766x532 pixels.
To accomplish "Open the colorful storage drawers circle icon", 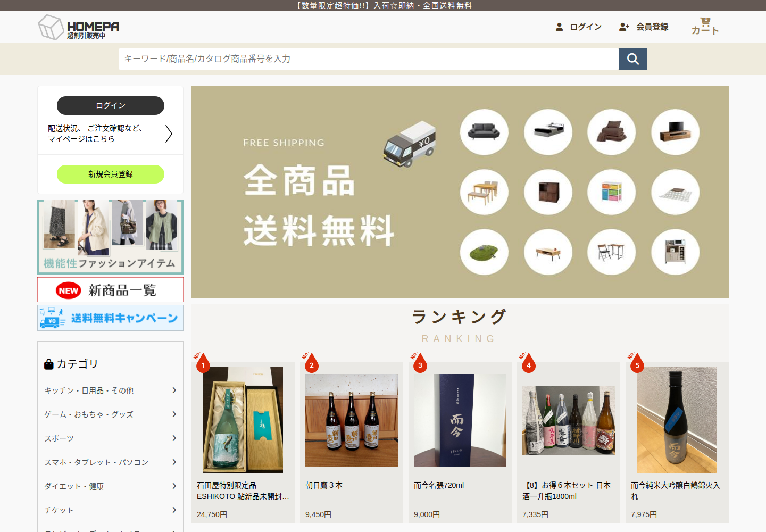I will coord(612,192).
